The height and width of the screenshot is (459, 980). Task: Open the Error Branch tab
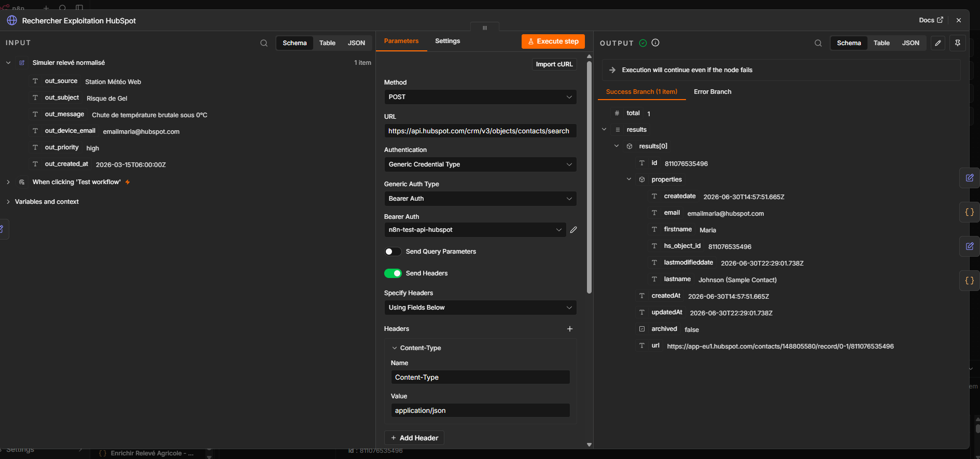(712, 92)
